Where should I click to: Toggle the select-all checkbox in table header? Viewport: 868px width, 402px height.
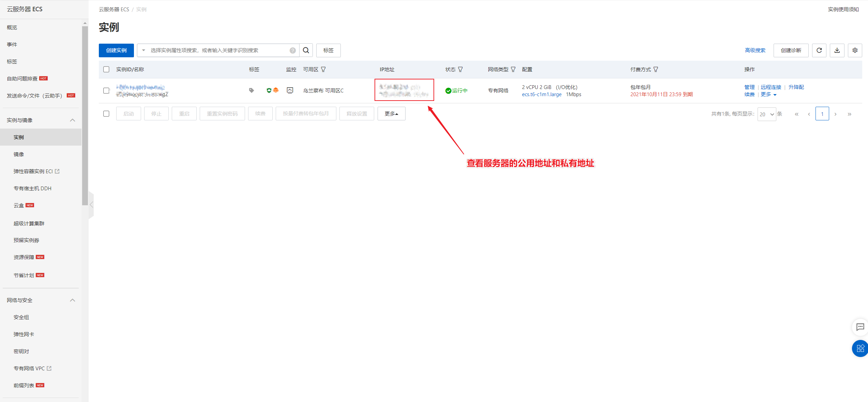coord(106,69)
